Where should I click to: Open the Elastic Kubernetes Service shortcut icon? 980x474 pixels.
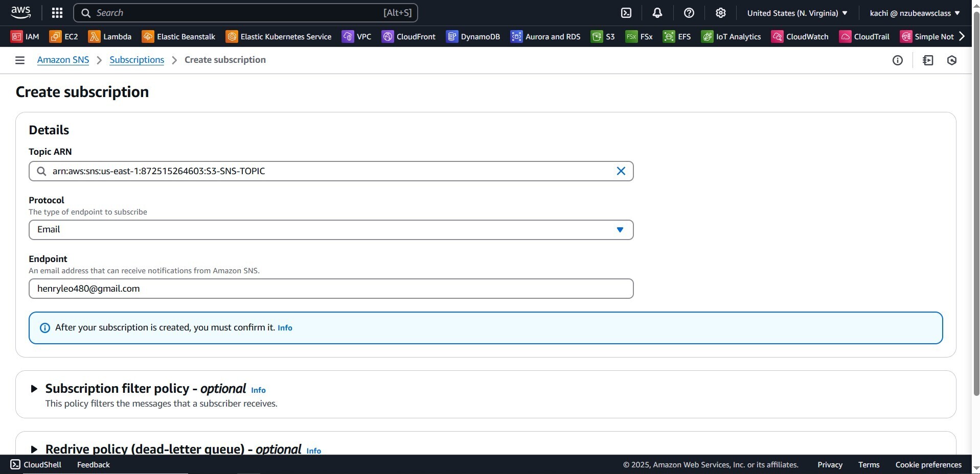click(x=232, y=36)
